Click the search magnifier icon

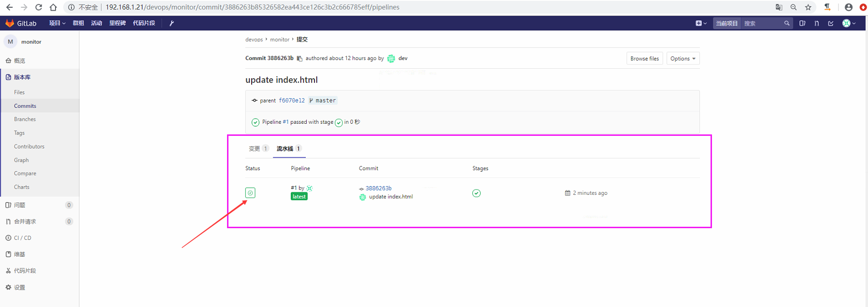click(x=787, y=23)
